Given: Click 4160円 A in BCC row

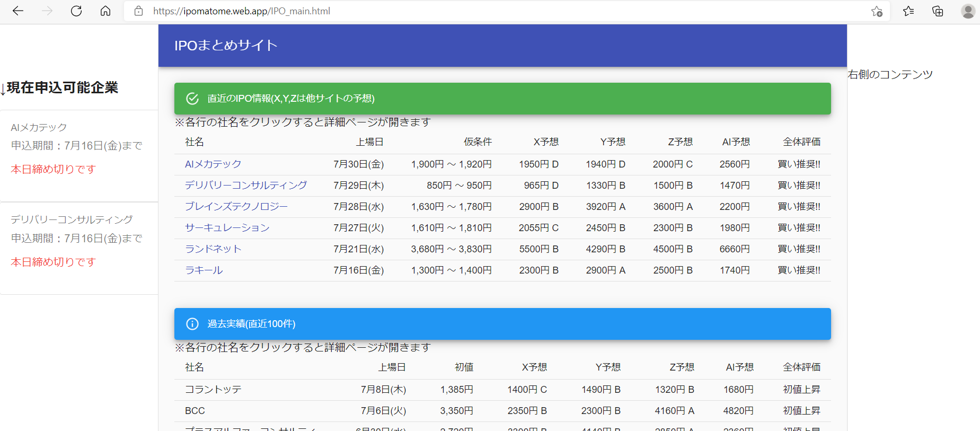Looking at the screenshot, I should 675,411.
